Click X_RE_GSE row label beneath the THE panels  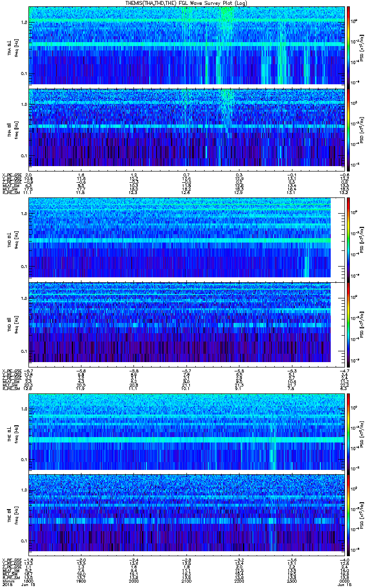[11, 560]
